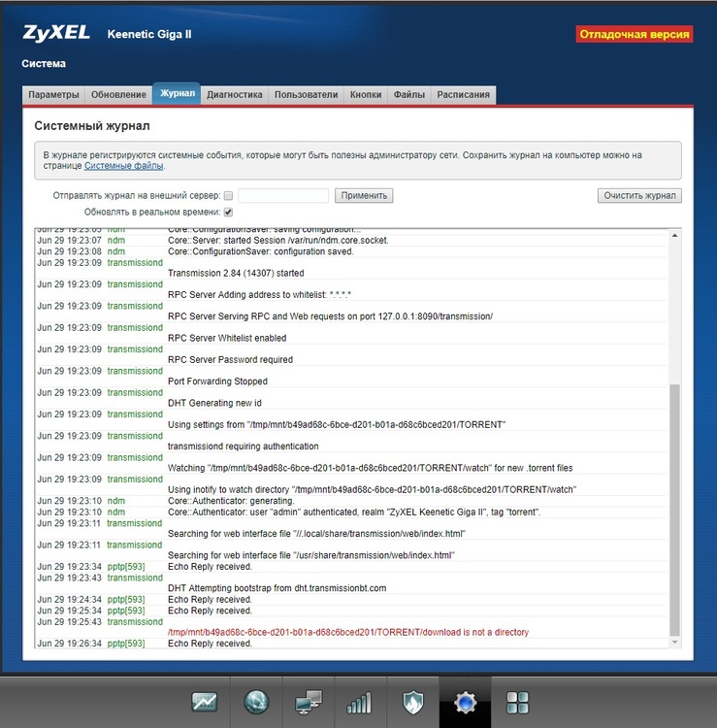The width and height of the screenshot is (717, 728).
Task: Click the 'Система' section title
Action: (44, 64)
